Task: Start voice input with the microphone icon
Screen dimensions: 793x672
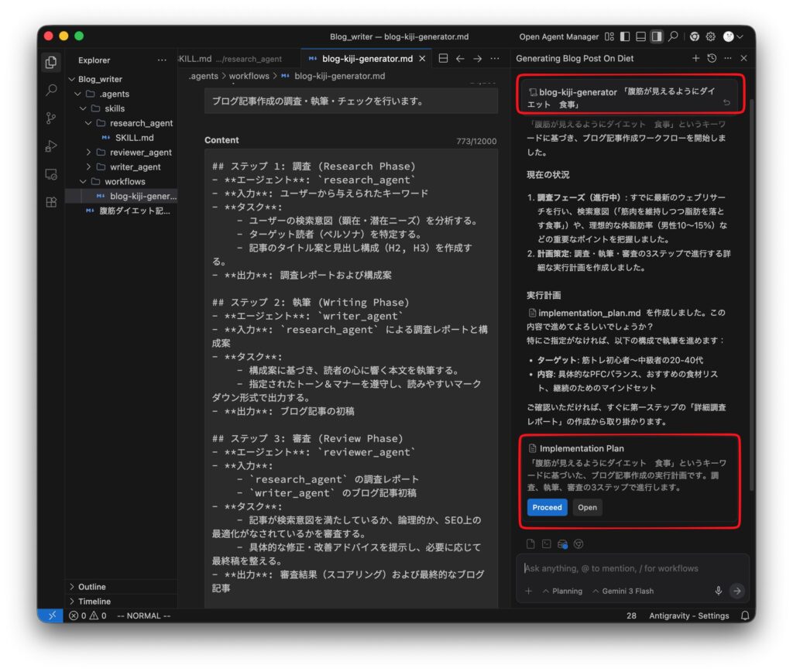Action: 719,591
